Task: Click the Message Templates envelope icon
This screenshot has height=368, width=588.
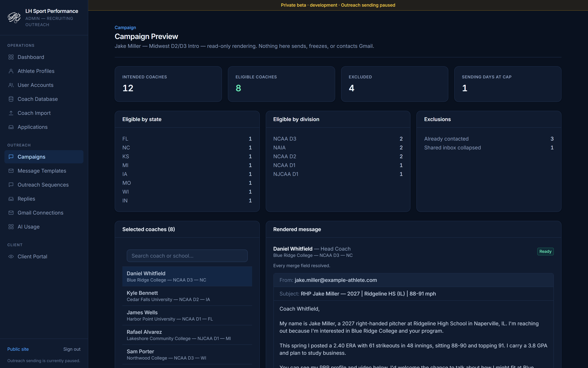Action: (11, 171)
